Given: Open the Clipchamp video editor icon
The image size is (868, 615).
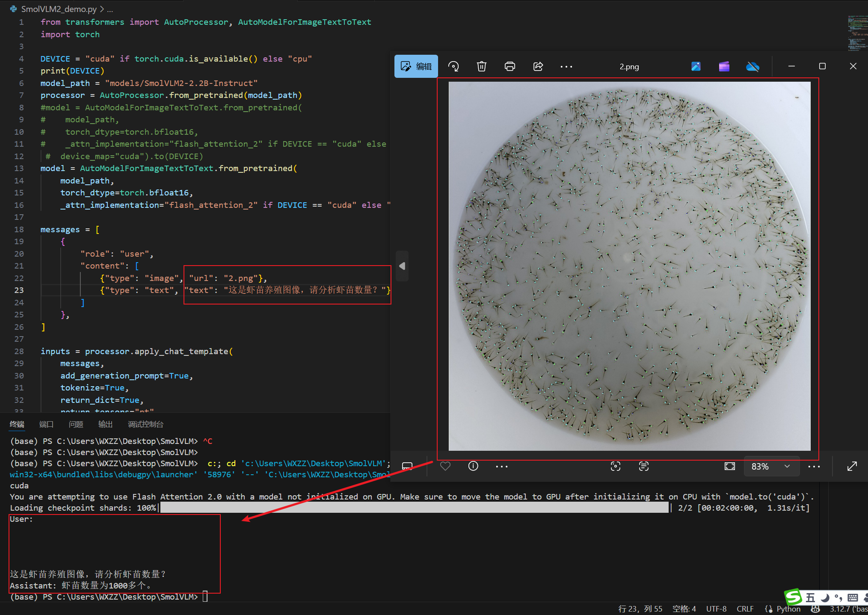Looking at the screenshot, I should [x=724, y=66].
